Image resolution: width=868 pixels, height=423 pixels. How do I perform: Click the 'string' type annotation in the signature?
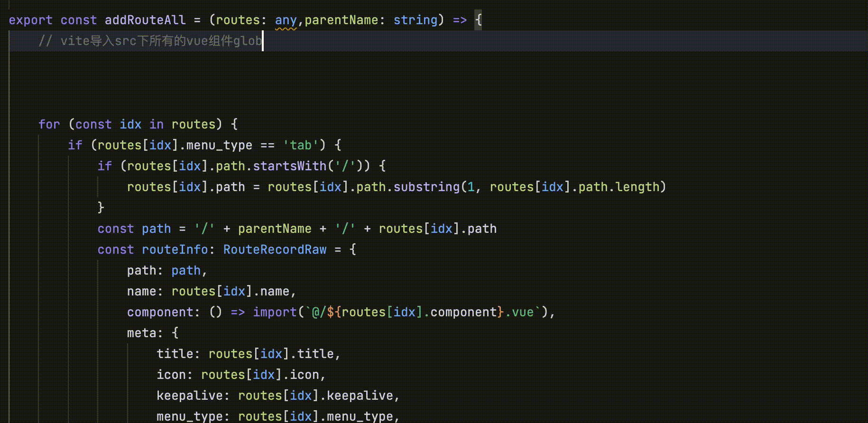pyautogui.click(x=416, y=20)
